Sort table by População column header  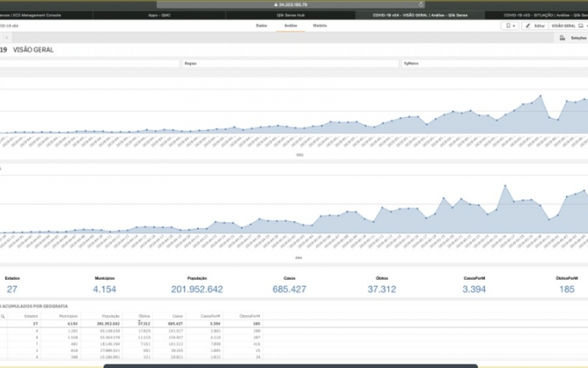[111, 315]
